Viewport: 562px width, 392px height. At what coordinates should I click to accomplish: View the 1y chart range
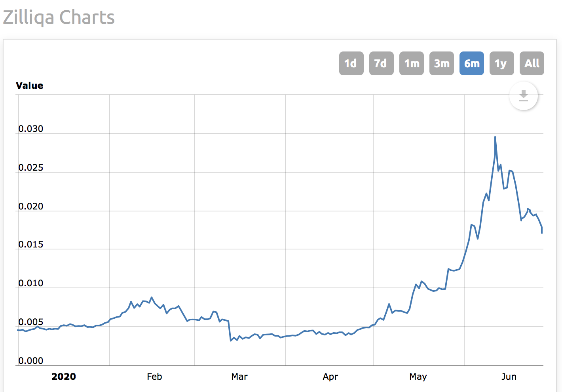501,63
